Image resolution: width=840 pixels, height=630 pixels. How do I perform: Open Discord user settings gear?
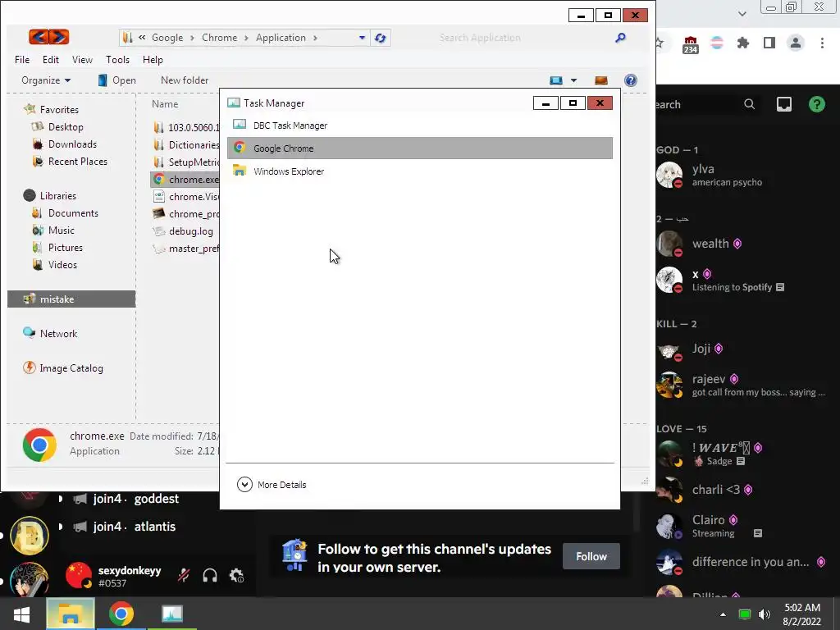236,575
